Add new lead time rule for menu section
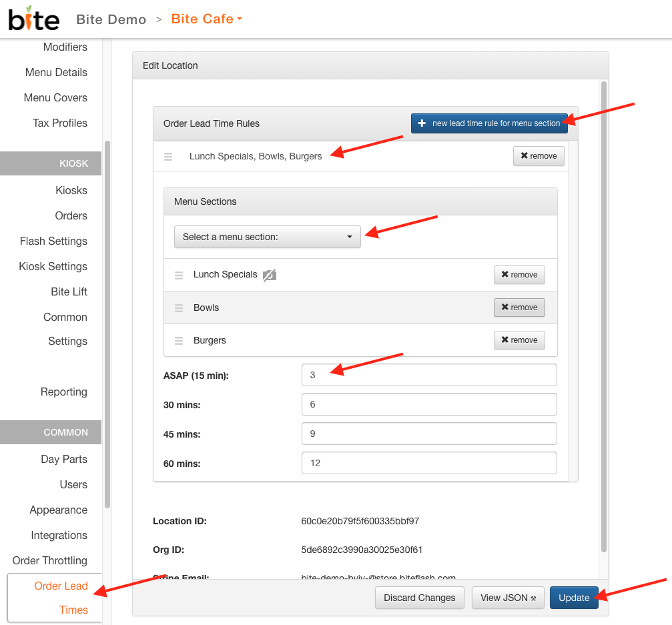Image resolution: width=672 pixels, height=625 pixels. tap(489, 123)
